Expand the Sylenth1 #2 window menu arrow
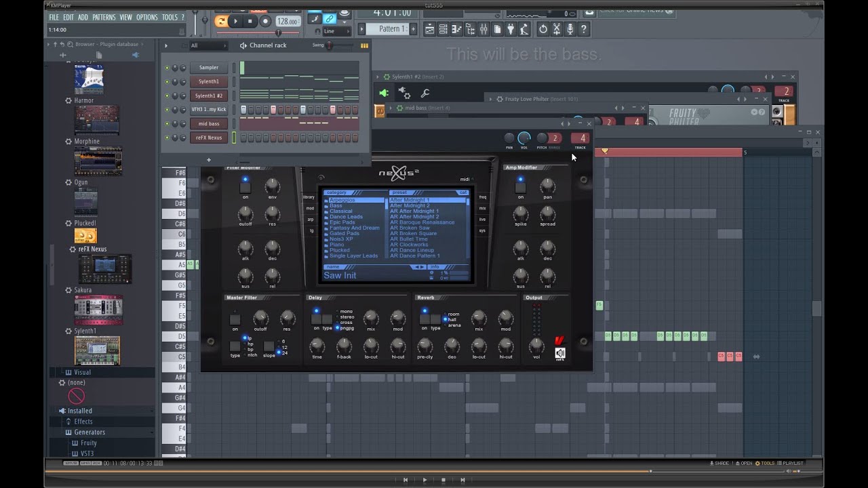The height and width of the screenshot is (488, 868). coord(378,77)
